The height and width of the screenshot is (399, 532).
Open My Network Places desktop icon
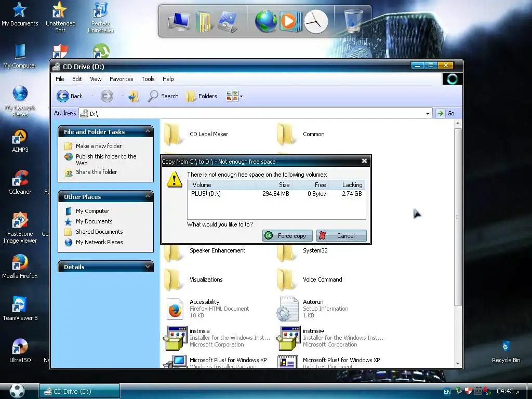click(x=20, y=101)
